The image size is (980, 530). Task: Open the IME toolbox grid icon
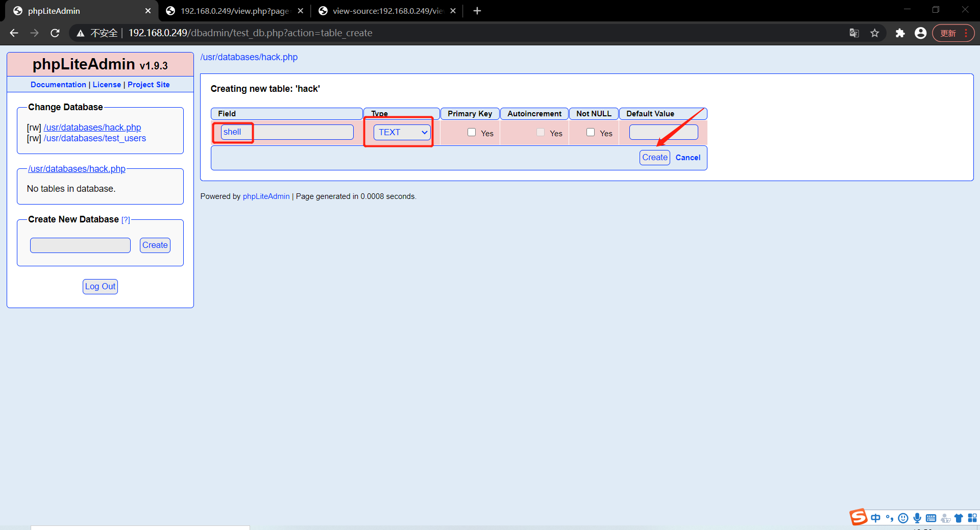point(972,518)
